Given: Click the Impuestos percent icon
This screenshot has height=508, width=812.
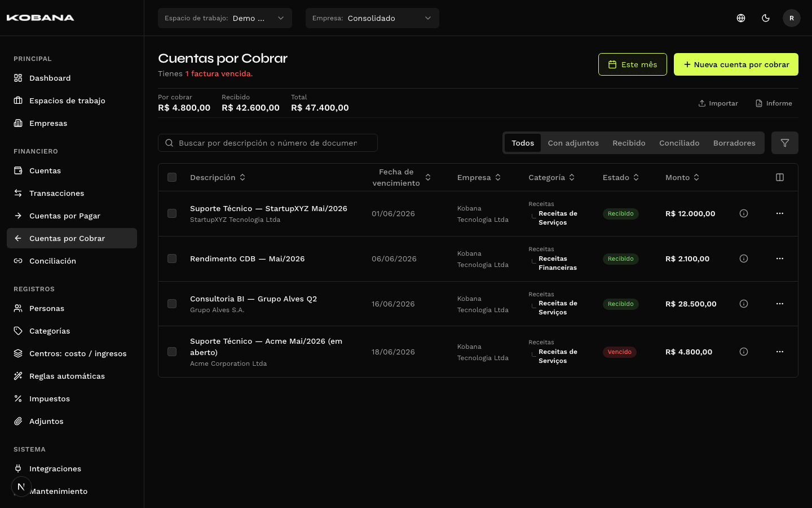Looking at the screenshot, I should [x=18, y=398].
